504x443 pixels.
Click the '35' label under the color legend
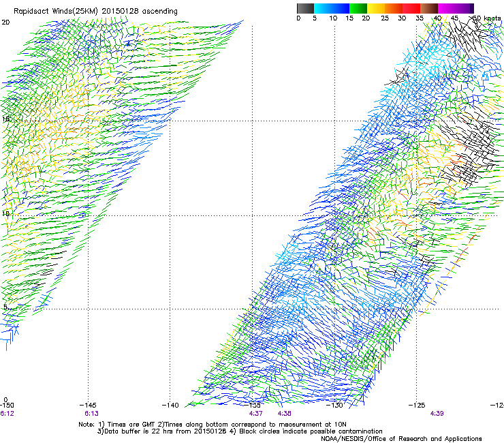tap(420, 18)
